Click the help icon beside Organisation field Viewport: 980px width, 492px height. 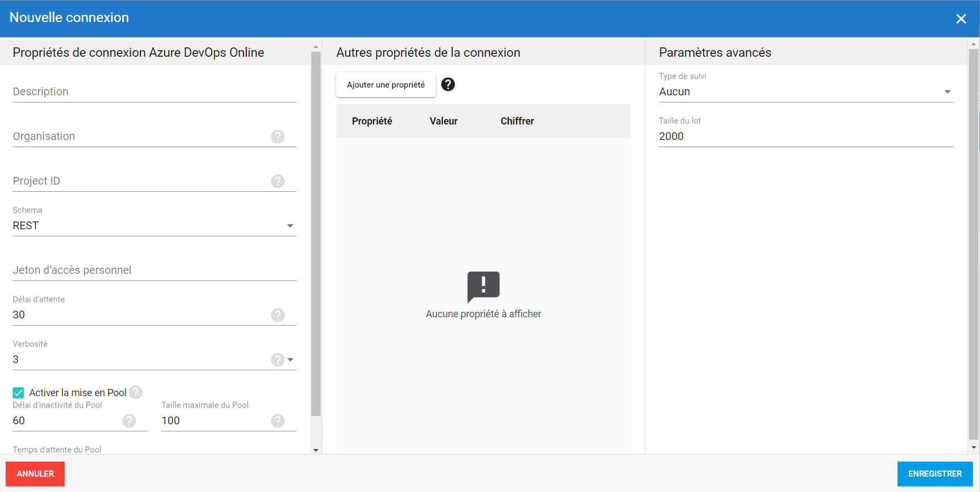click(278, 137)
